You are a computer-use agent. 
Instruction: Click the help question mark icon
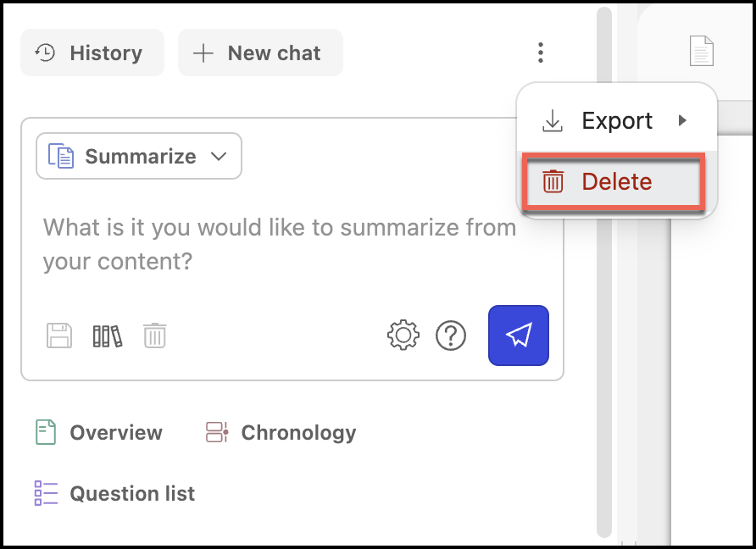point(451,335)
